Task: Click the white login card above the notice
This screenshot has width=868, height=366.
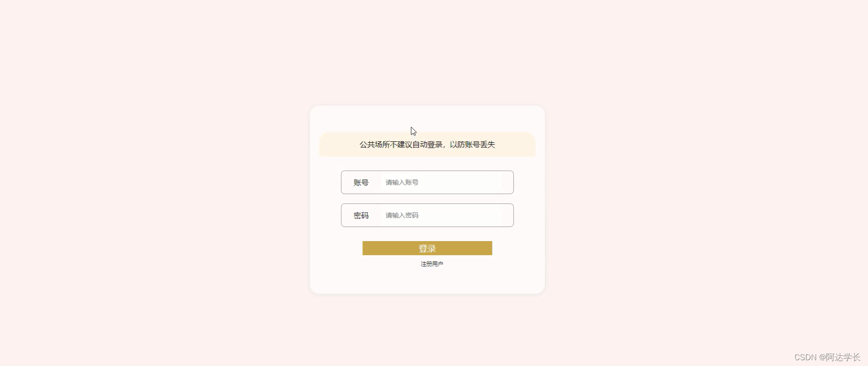Action: click(427, 118)
